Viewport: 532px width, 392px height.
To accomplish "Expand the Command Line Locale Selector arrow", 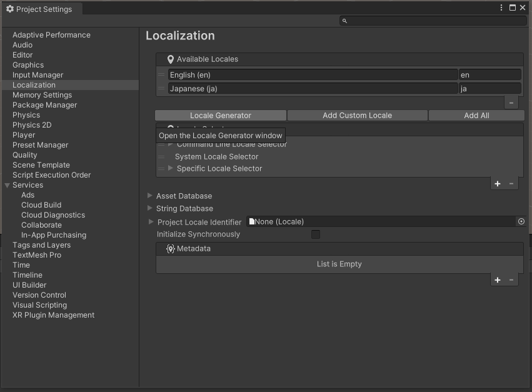I will click(171, 144).
